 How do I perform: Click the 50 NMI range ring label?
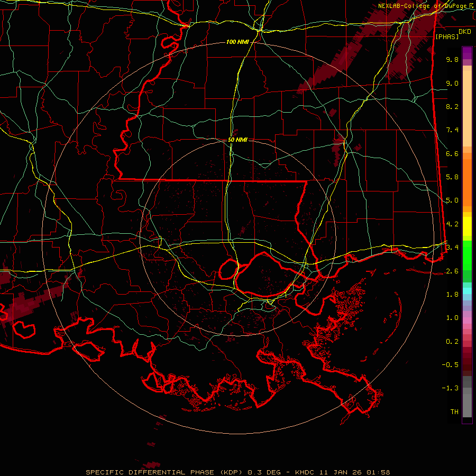point(237,140)
